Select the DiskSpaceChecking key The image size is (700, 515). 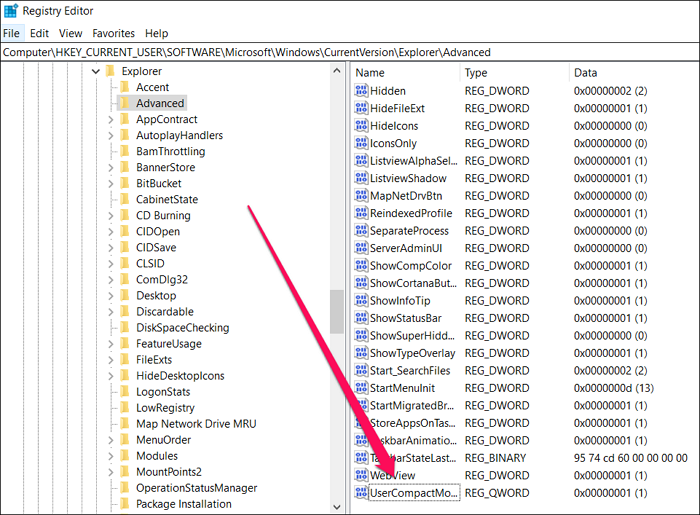point(183,328)
